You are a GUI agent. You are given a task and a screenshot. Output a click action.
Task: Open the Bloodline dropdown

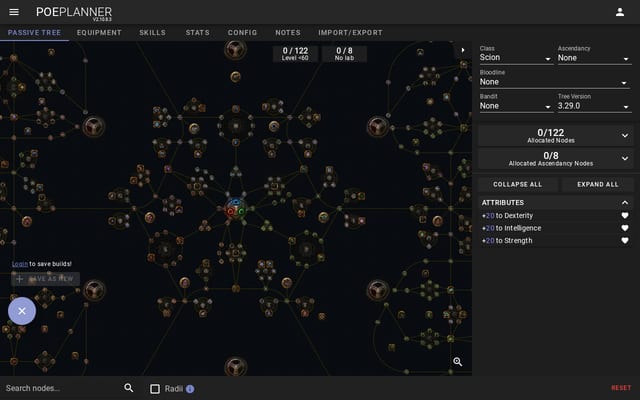click(x=555, y=81)
